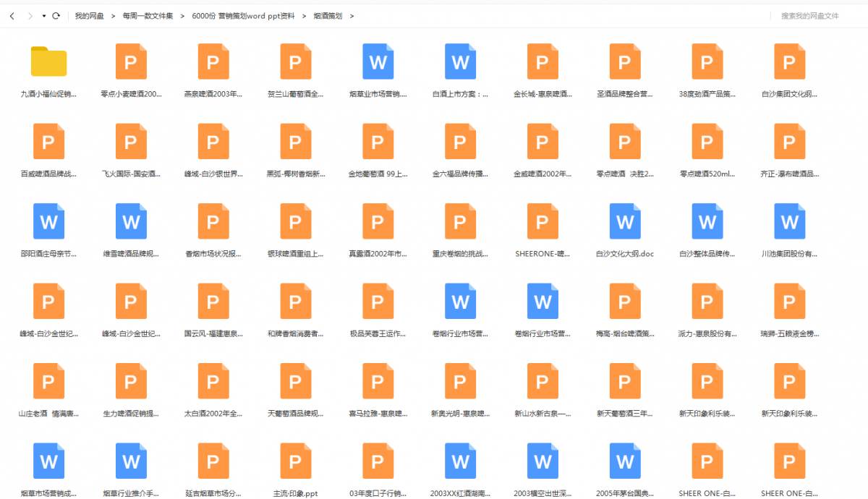Select the 金威啤酒2002年 PPT icon
868x499 pixels.
coord(543,141)
